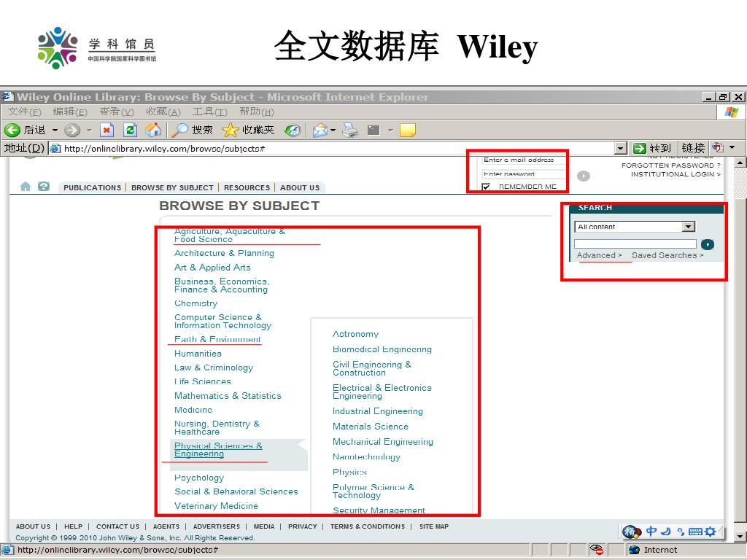Click the Windows flag logo icon

pyautogui.click(x=731, y=112)
